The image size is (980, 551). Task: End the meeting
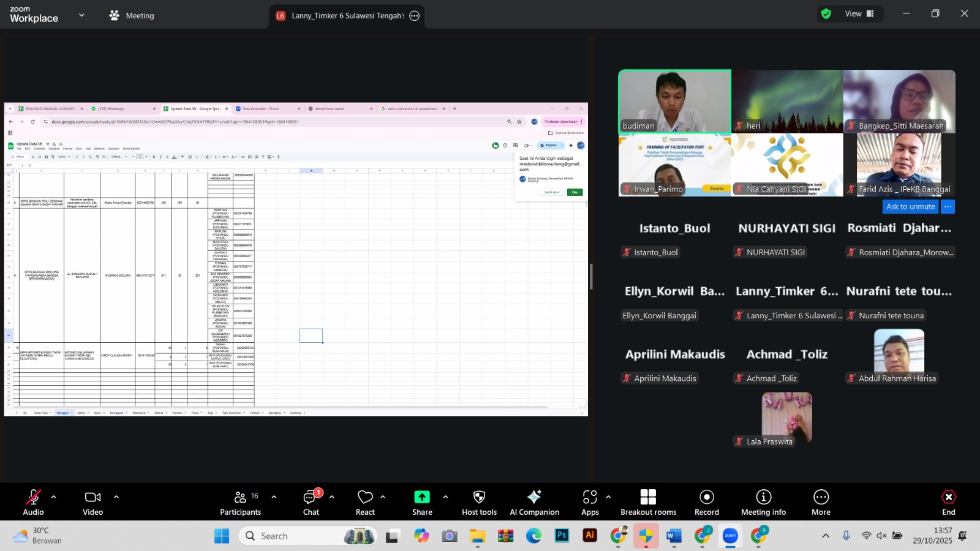tap(949, 503)
